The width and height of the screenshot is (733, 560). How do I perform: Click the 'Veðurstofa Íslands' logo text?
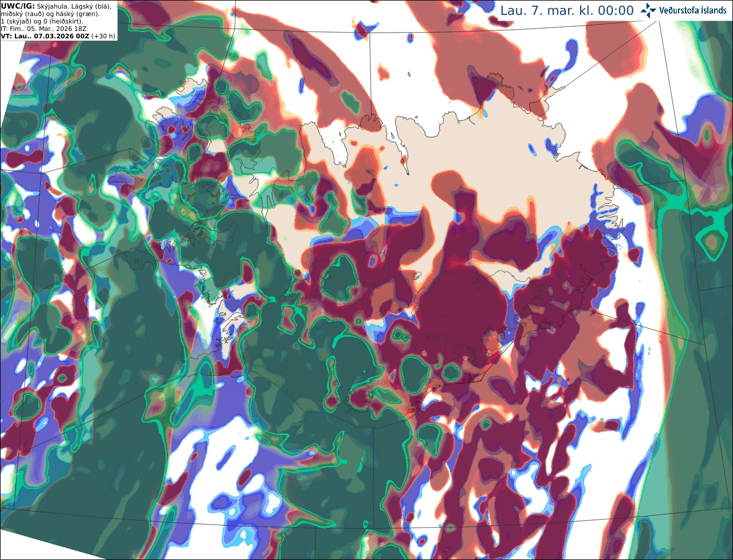tap(693, 10)
